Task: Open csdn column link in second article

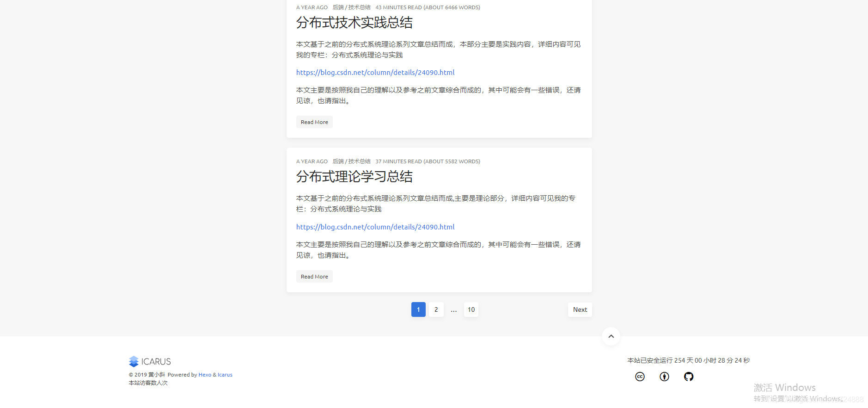Action: coord(375,227)
